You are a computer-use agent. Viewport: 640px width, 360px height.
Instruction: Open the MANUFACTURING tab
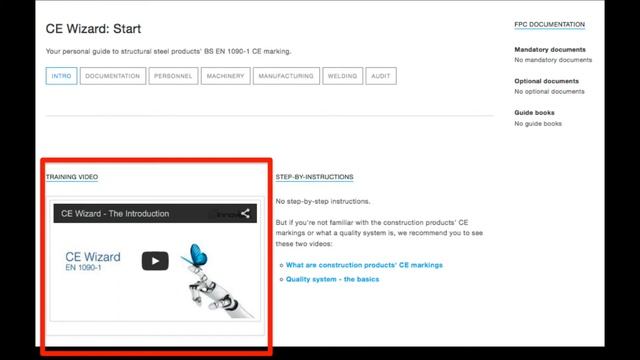[286, 76]
